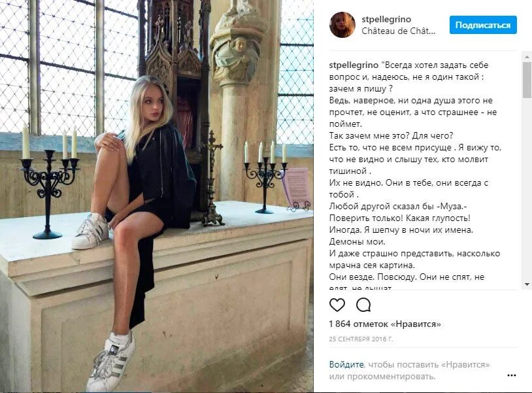532x393 pixels.
Task: Click the stpellegrino username in caption
Action: pos(354,65)
